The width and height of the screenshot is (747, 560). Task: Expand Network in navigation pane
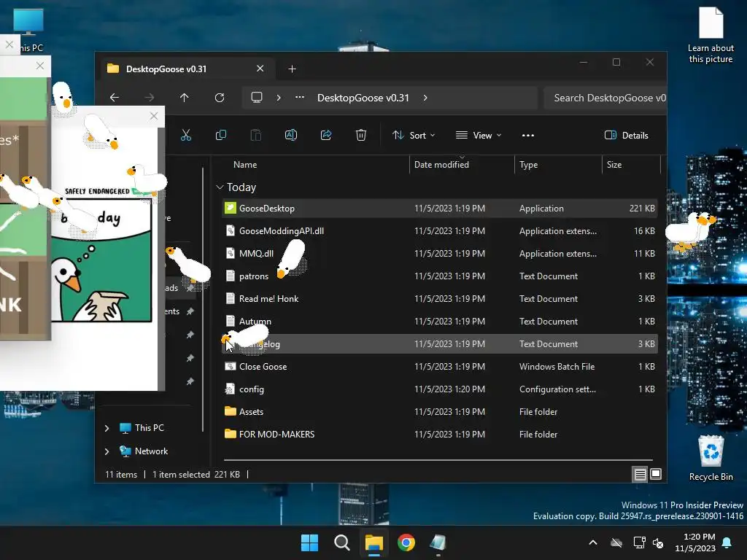[x=107, y=451]
